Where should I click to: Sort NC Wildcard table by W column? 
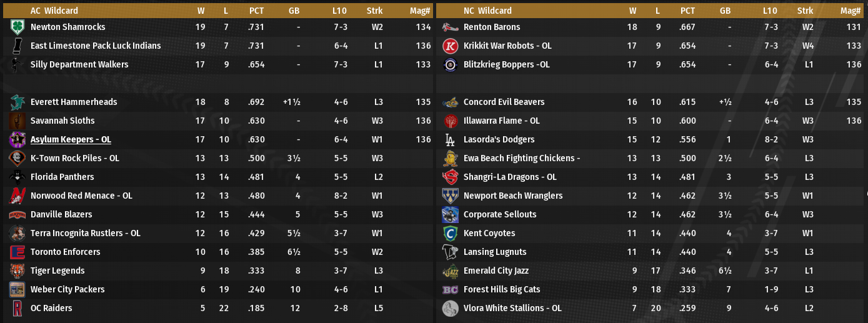[633, 11]
